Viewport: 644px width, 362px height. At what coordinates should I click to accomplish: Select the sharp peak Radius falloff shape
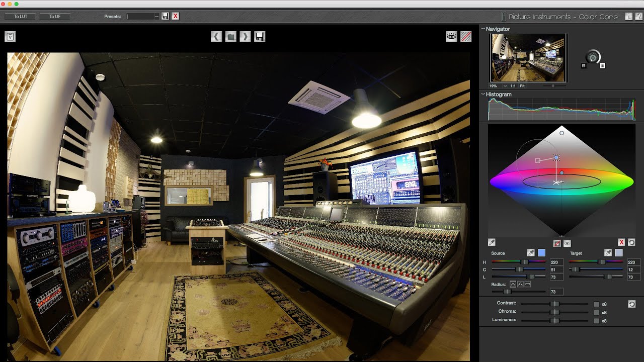(x=513, y=285)
